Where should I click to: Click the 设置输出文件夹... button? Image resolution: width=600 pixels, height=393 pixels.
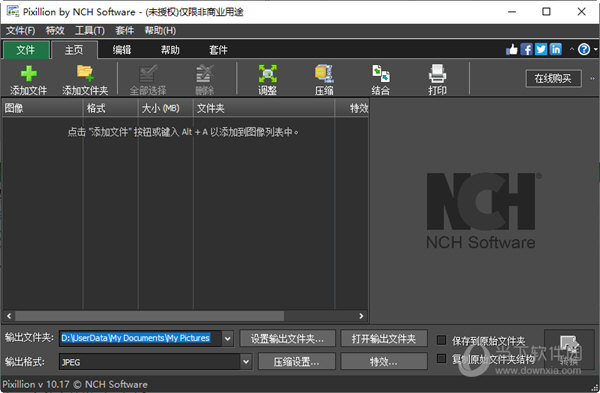[287, 339]
